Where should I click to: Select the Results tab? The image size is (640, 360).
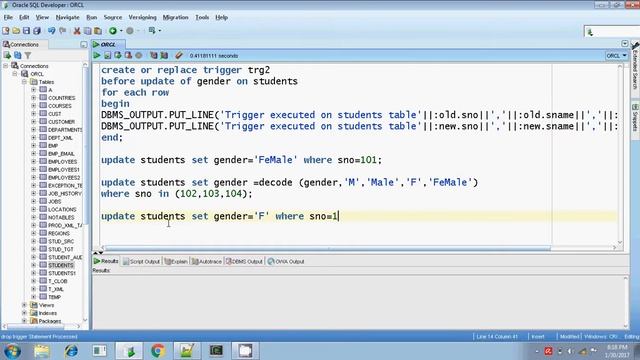(106, 261)
